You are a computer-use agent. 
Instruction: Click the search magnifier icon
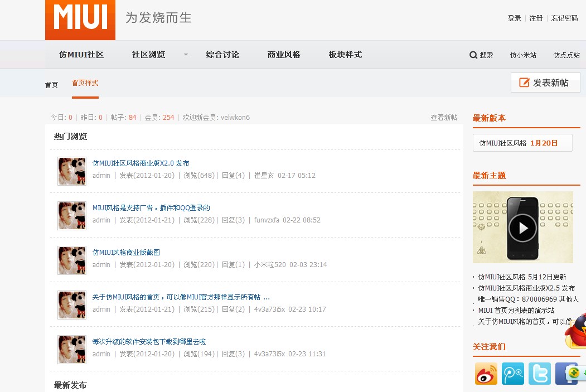(x=473, y=55)
